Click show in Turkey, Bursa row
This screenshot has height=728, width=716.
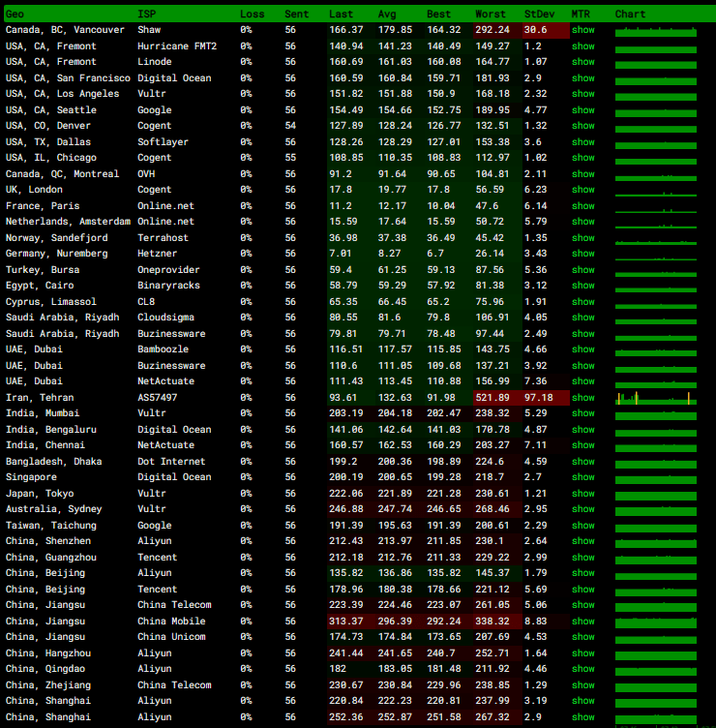pos(582,270)
